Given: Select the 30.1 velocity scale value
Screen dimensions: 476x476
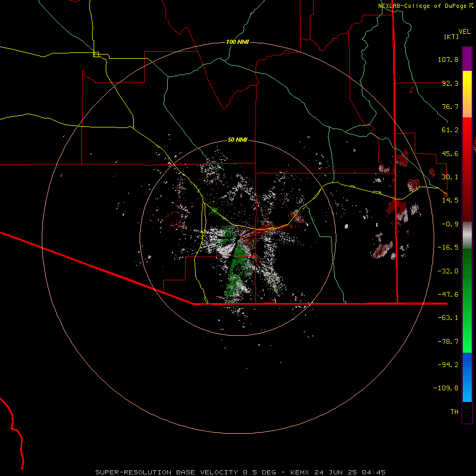Looking at the screenshot, I should pyautogui.click(x=450, y=177).
